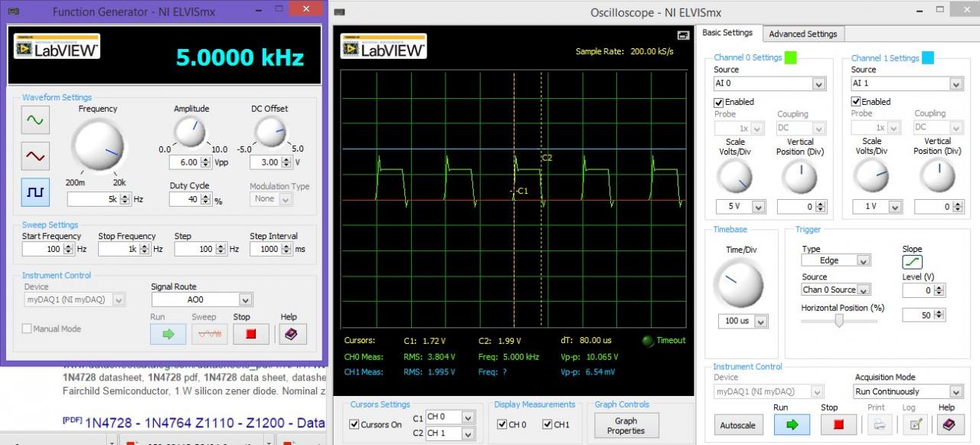This screenshot has width=980, height=445.
Task: Uncheck CH 0 under Display Measurements
Action: (501, 424)
